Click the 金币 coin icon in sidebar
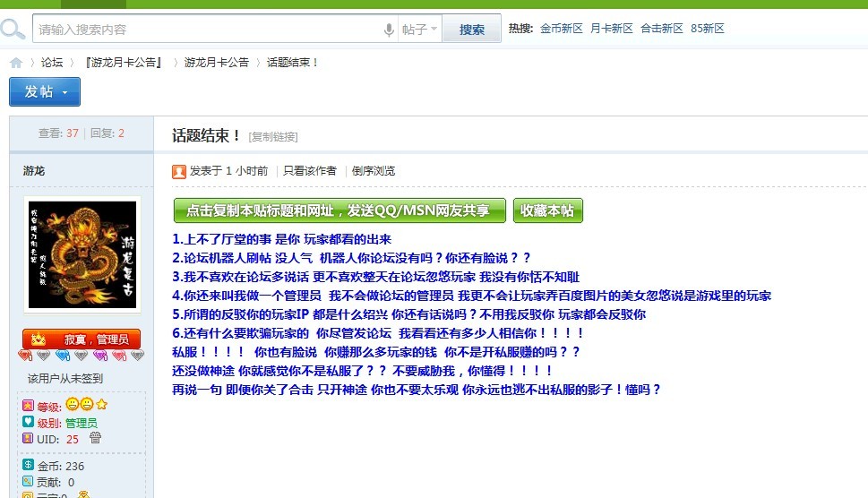The height and width of the screenshot is (498, 868). [28, 466]
